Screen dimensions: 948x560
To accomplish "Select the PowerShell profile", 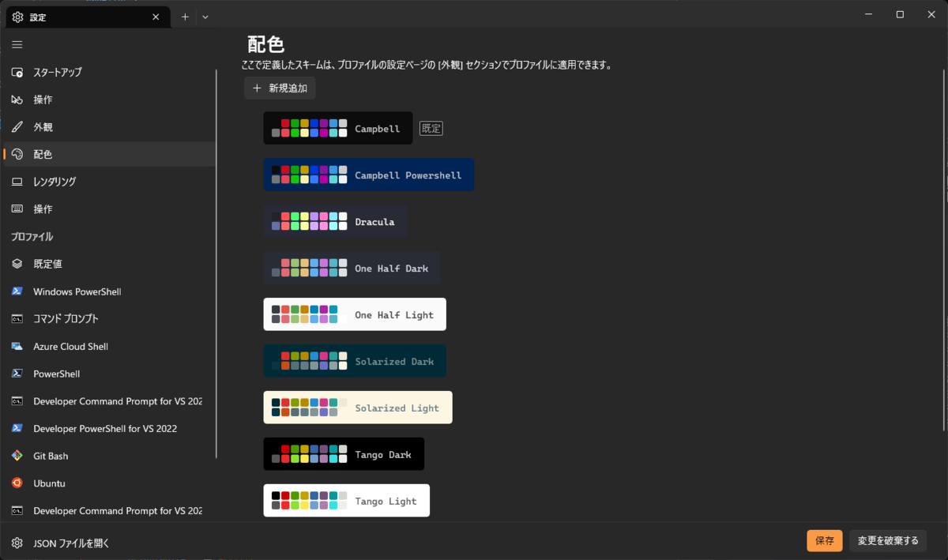I will (x=110, y=374).
